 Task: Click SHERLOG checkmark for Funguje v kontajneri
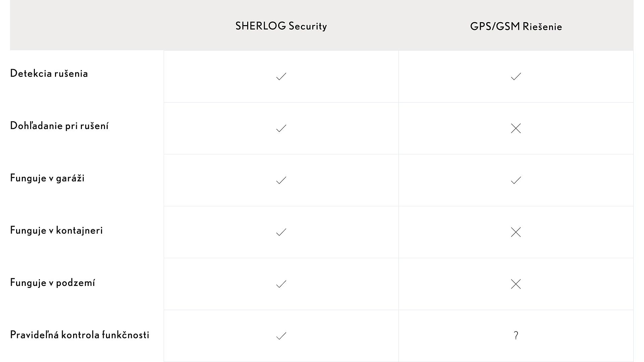[x=281, y=232]
